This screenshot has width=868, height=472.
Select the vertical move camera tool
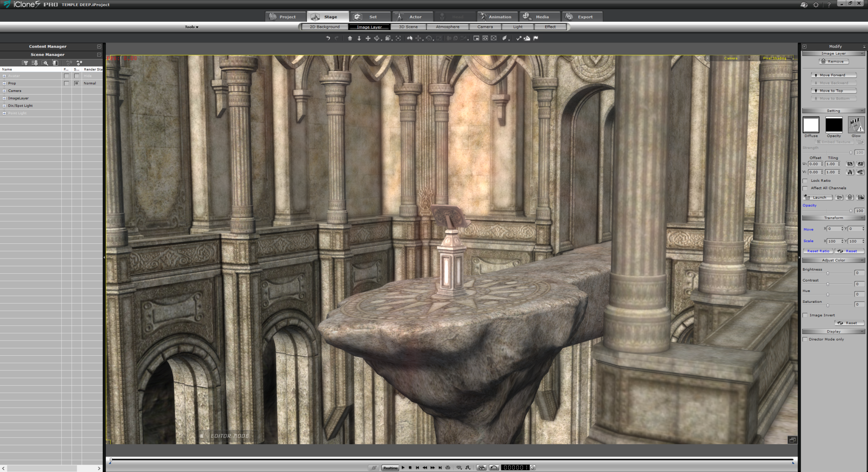359,38
